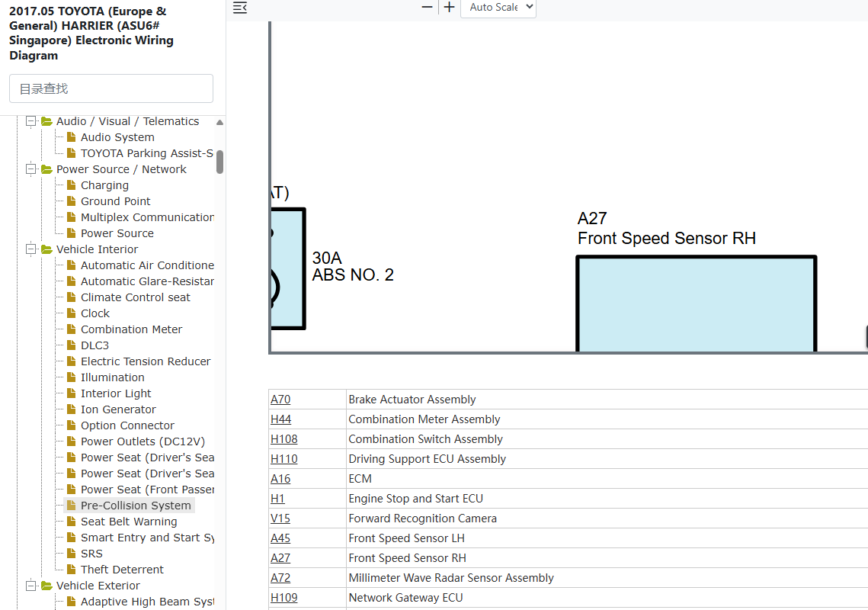Collapse the Power Source / Network folder
This screenshot has height=610, width=868.
(31, 169)
